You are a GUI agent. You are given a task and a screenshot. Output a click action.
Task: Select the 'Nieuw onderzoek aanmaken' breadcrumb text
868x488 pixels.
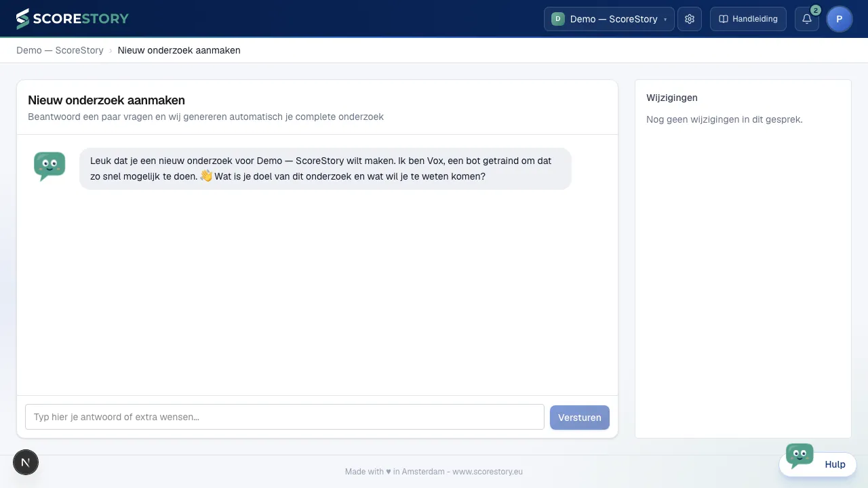tap(179, 50)
